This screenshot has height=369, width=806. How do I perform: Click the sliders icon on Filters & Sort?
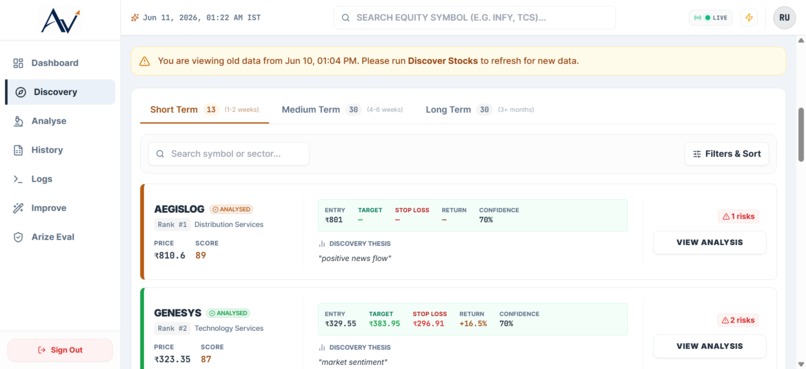pos(697,154)
